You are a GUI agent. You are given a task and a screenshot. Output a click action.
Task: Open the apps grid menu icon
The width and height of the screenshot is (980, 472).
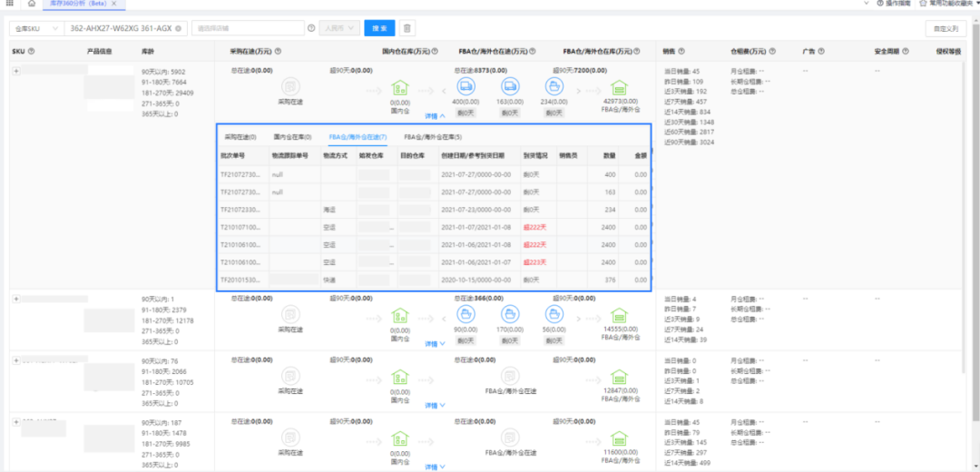[8, 4]
